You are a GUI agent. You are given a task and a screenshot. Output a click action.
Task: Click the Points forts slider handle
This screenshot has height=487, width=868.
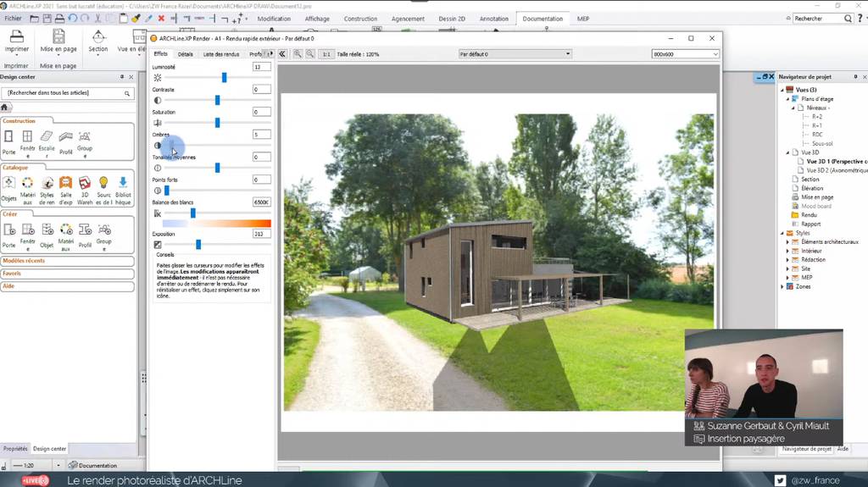167,191
